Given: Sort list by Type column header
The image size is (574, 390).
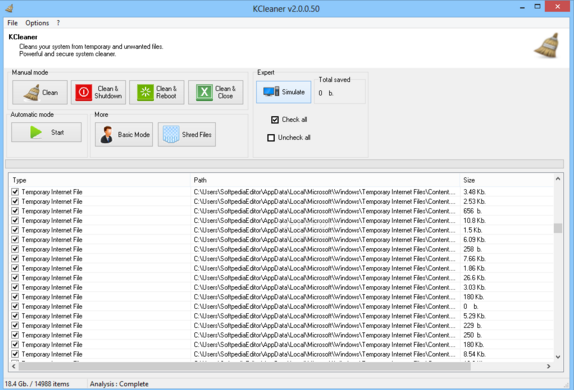Looking at the screenshot, I should pyautogui.click(x=100, y=180).
